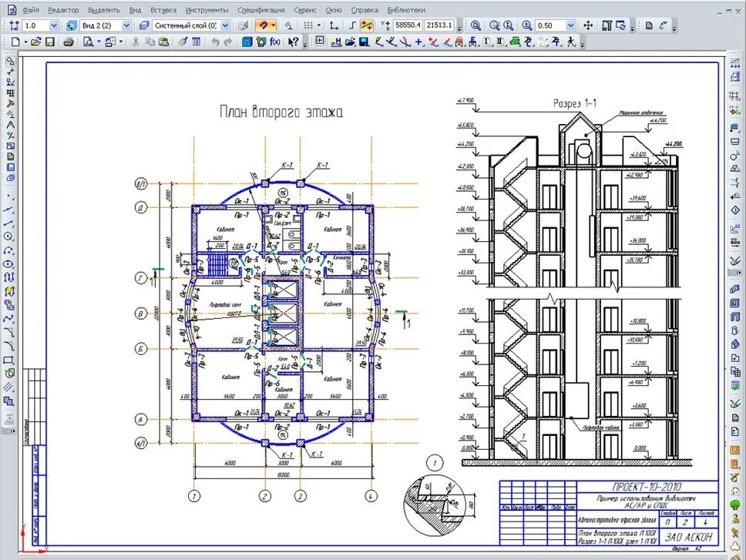The image size is (746, 560).
Task: Open current scale dropdown showing 1.0
Action: coord(54,25)
